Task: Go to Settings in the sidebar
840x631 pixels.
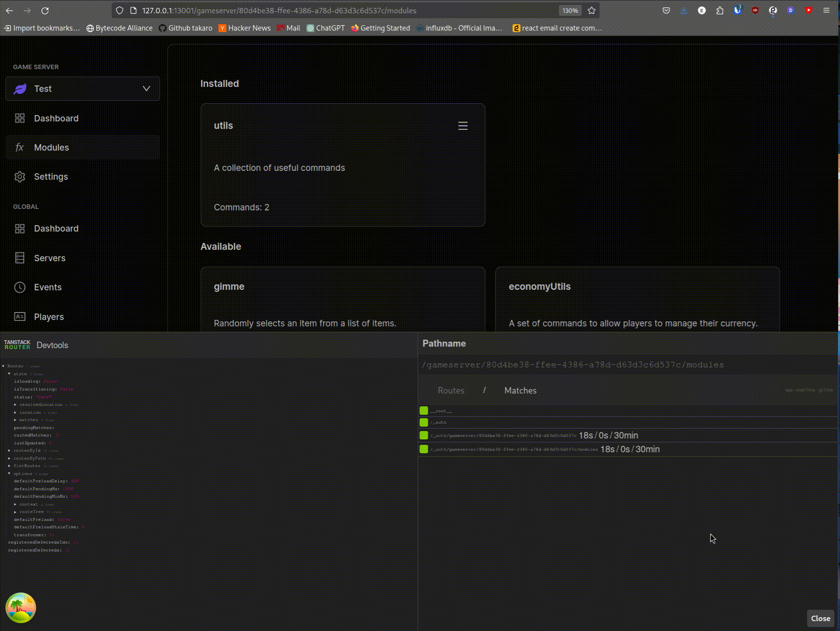Action: click(83, 177)
